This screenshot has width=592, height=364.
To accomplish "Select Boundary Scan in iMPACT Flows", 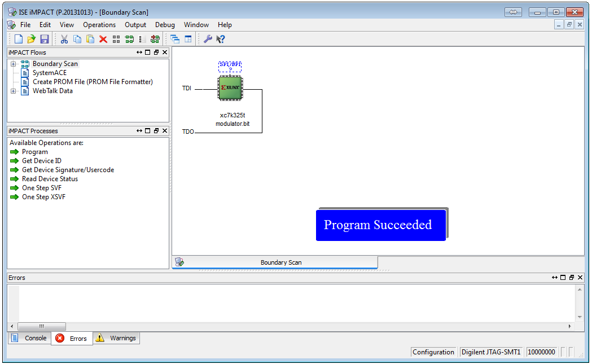I will point(55,64).
